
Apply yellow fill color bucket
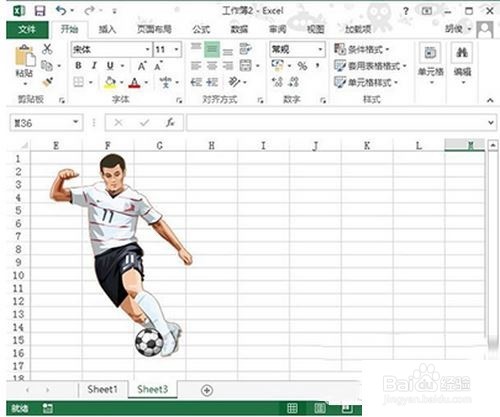[110, 82]
